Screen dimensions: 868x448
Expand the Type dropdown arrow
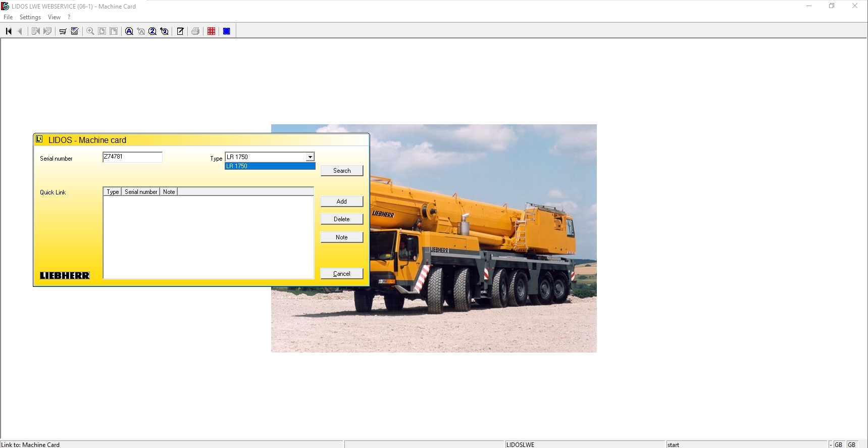pos(310,157)
